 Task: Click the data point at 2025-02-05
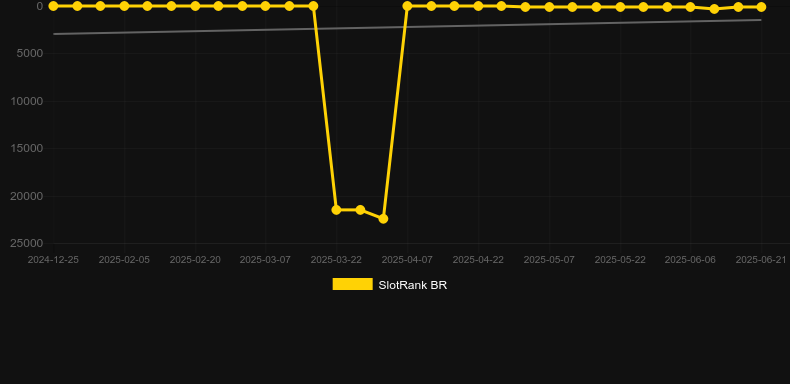click(x=124, y=6)
